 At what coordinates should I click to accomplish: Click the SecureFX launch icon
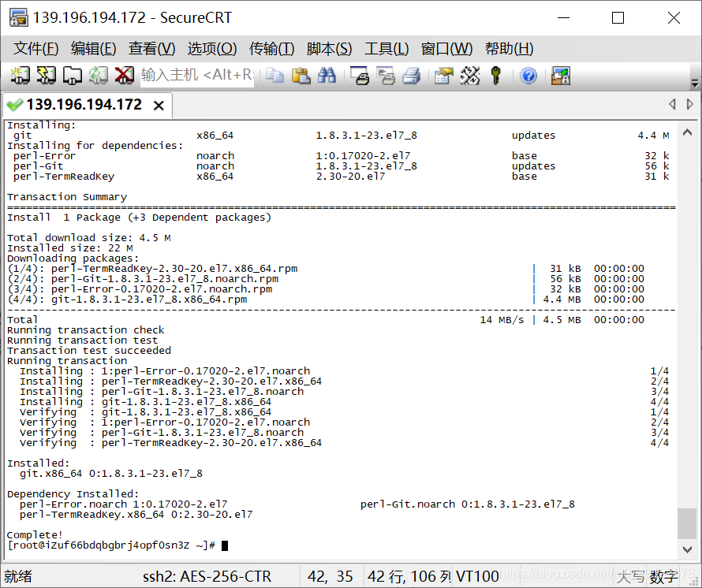(561, 75)
